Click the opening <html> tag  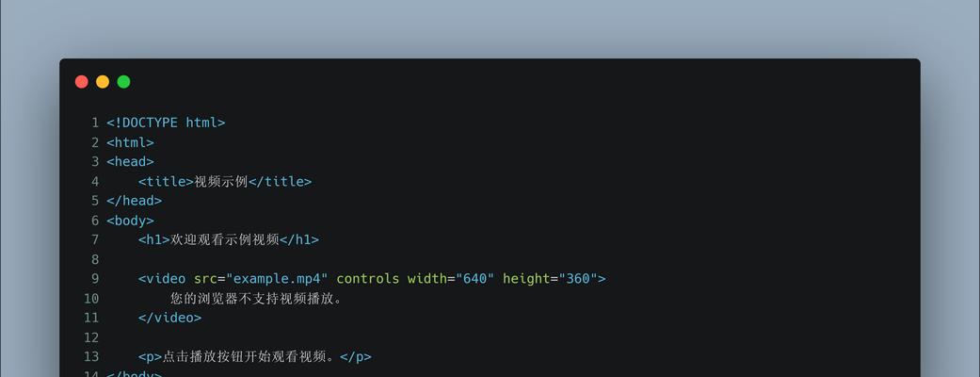(130, 142)
